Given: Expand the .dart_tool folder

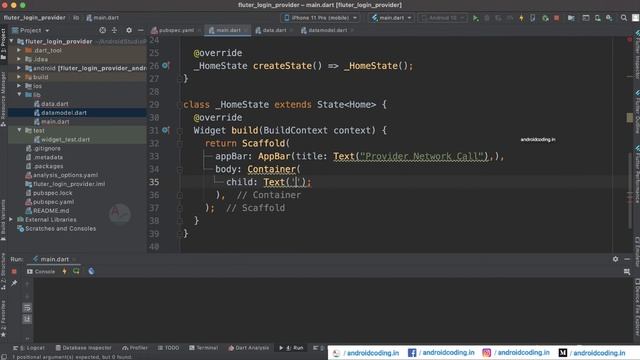Looking at the screenshot, I should (19, 50).
